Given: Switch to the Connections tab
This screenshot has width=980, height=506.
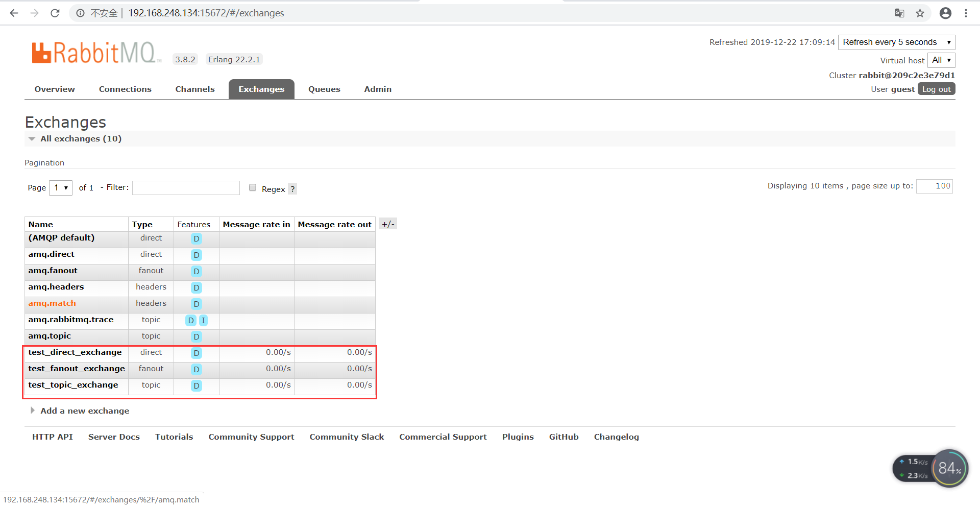Looking at the screenshot, I should coord(125,89).
